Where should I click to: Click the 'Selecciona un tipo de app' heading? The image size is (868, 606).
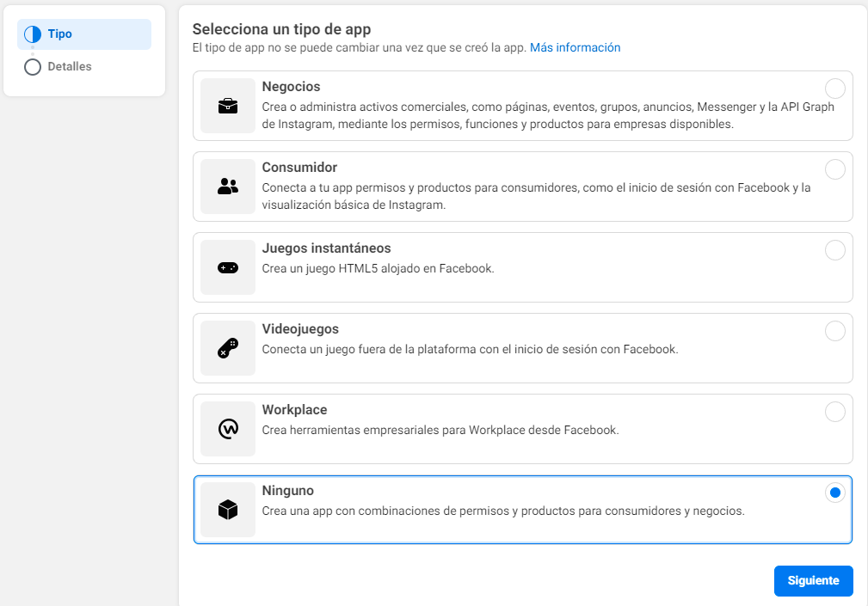(x=282, y=29)
